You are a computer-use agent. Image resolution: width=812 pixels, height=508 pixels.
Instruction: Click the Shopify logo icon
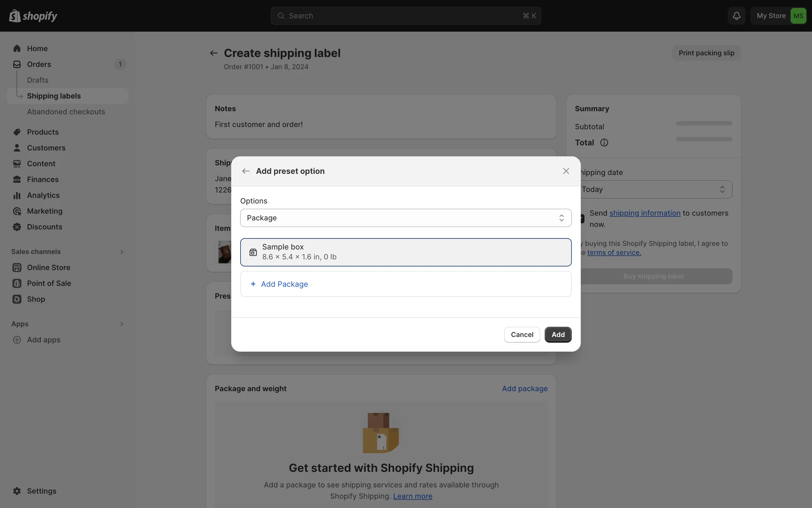click(15, 16)
